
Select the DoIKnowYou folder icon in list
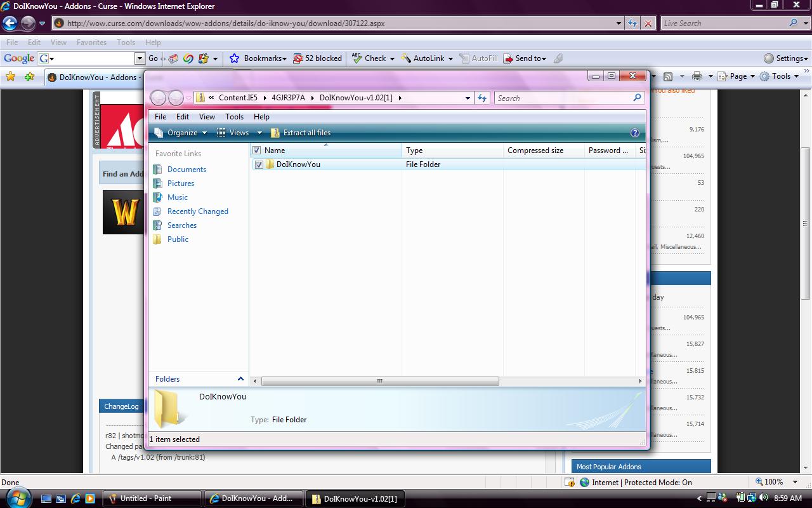coord(270,164)
